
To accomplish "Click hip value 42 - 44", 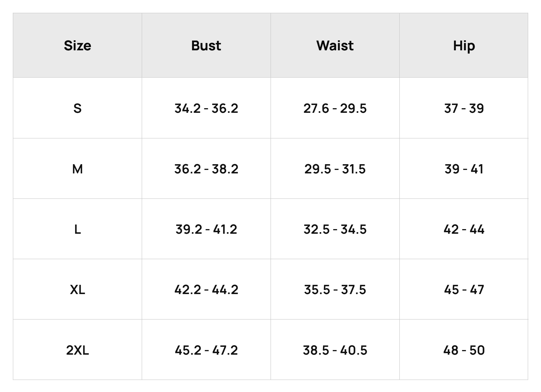I will click(x=464, y=229).
